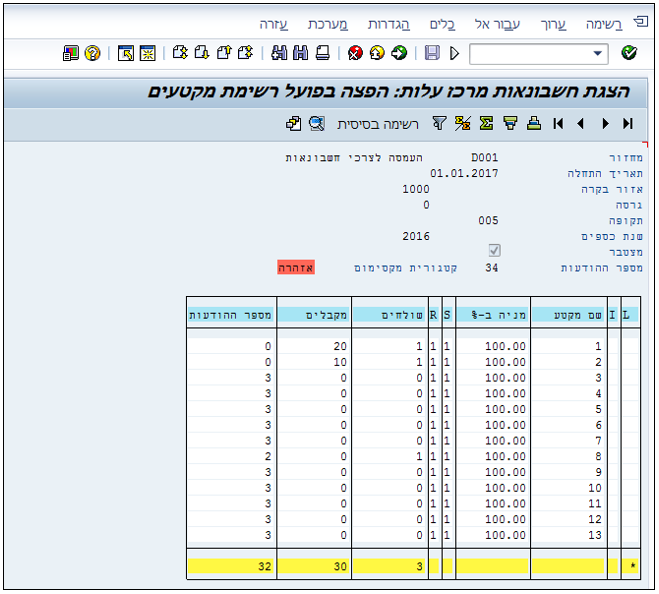This screenshot has height=594, width=659.
Task: Click the Sigma total icon
Action: tap(486, 123)
